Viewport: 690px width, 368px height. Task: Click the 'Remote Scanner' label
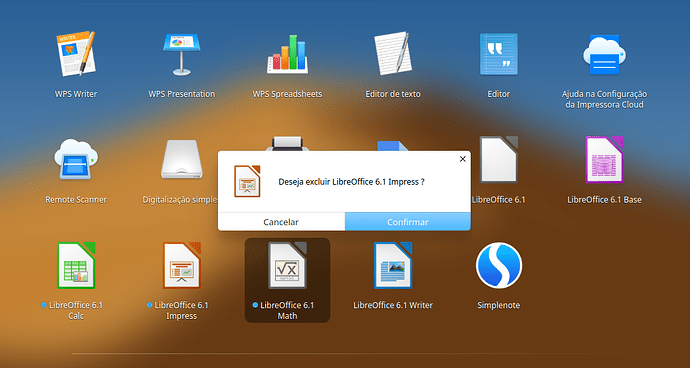(x=76, y=200)
